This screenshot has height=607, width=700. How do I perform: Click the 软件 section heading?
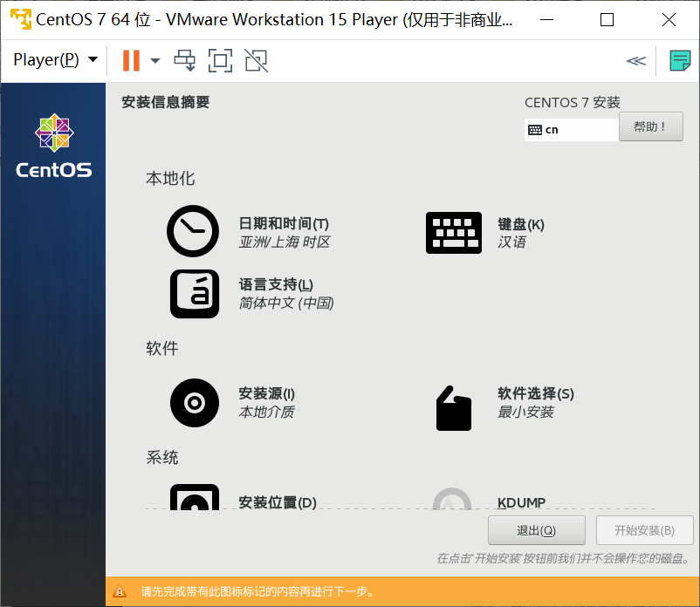click(x=162, y=348)
